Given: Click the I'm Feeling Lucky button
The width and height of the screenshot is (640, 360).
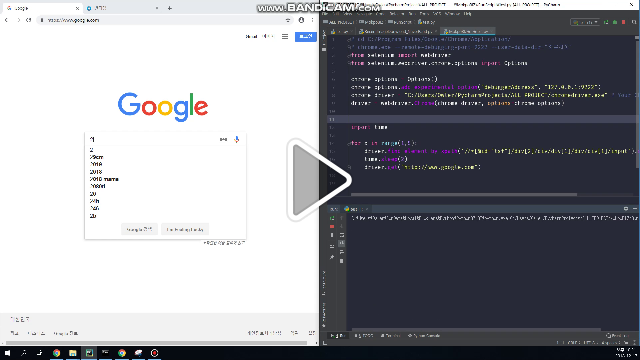Looking at the screenshot, I should point(185,229).
